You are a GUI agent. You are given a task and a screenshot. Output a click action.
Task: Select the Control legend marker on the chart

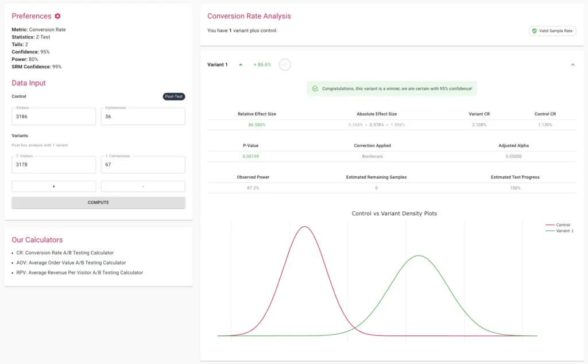[x=550, y=225]
